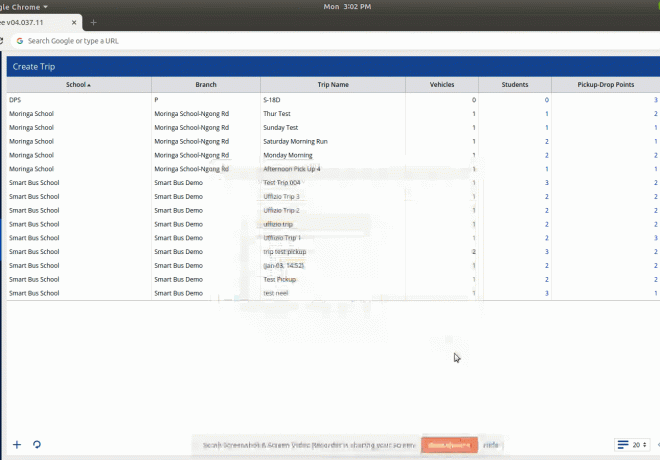Open the page size dropdown showing 20
This screenshot has height=460, width=660.
coord(639,444)
